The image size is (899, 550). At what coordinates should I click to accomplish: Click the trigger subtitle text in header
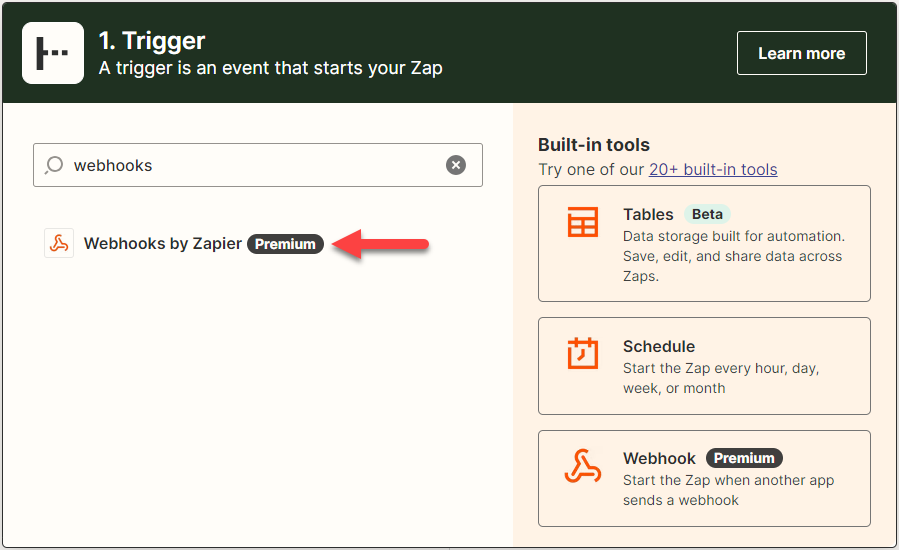tap(271, 68)
